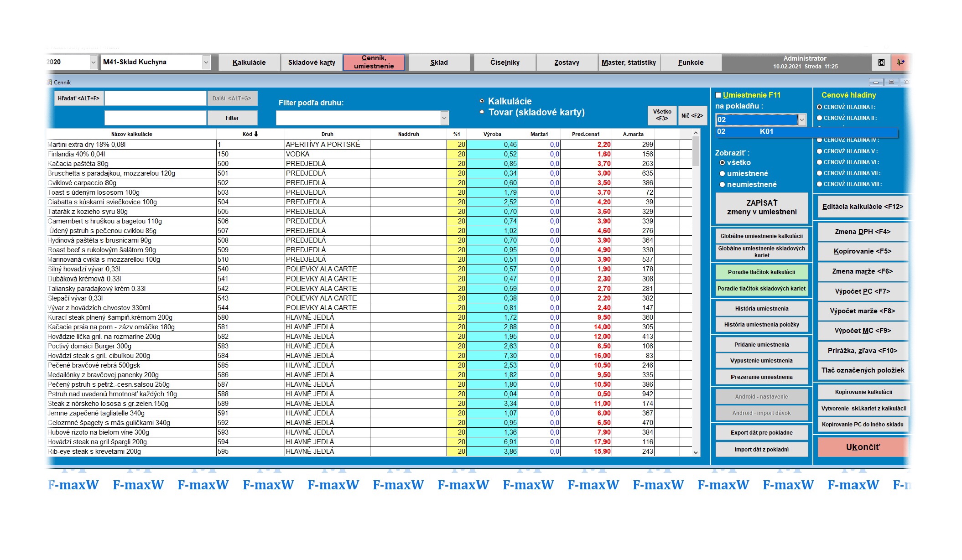Choose the neumiestnené display option

(x=722, y=185)
